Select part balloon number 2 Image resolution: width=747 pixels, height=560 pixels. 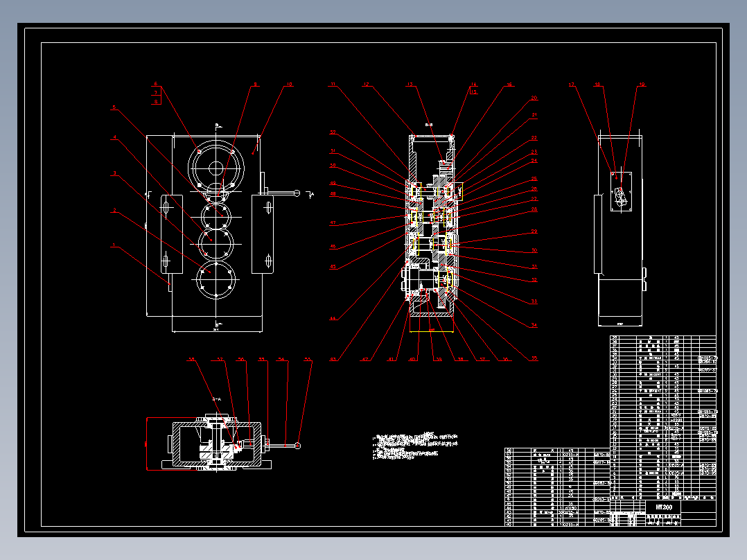pyautogui.click(x=114, y=210)
